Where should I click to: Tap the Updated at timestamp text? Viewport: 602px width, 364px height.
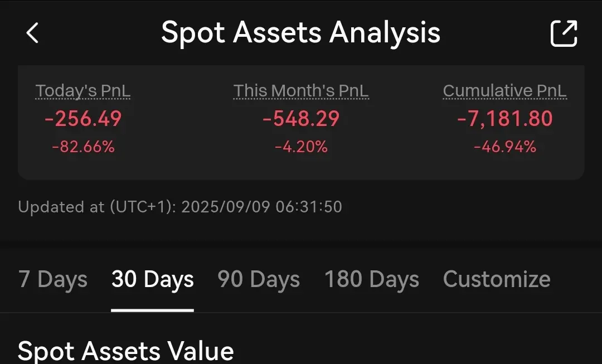tap(179, 207)
